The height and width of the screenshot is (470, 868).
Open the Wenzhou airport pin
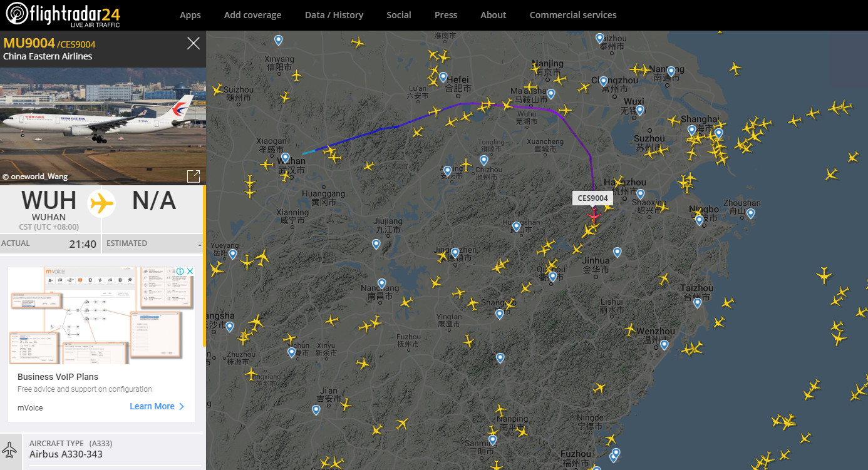click(664, 345)
